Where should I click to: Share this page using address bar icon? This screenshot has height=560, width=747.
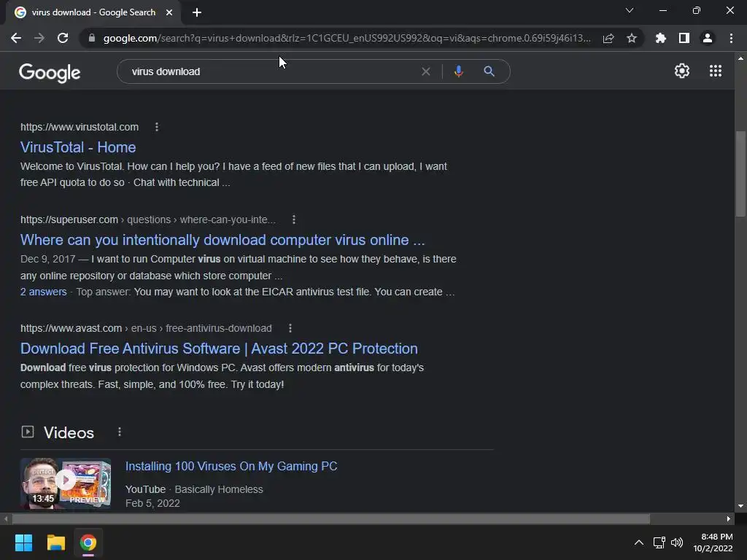click(x=608, y=38)
